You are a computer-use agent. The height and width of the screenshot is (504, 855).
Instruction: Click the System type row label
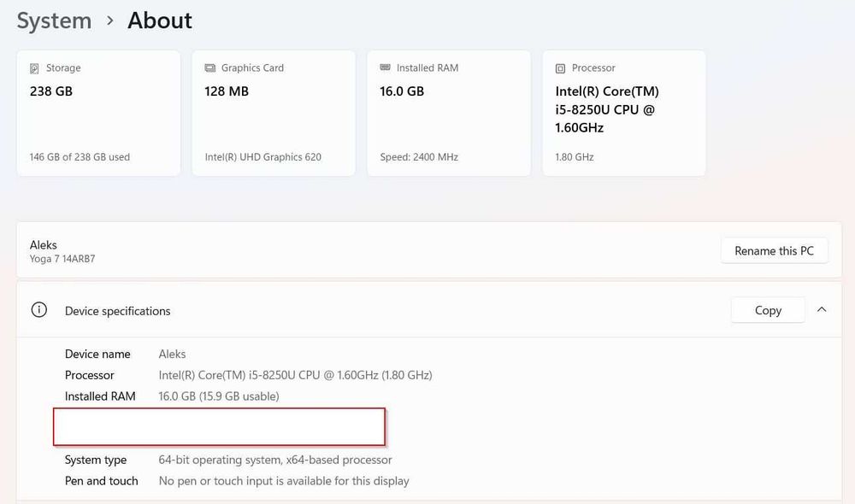point(96,460)
